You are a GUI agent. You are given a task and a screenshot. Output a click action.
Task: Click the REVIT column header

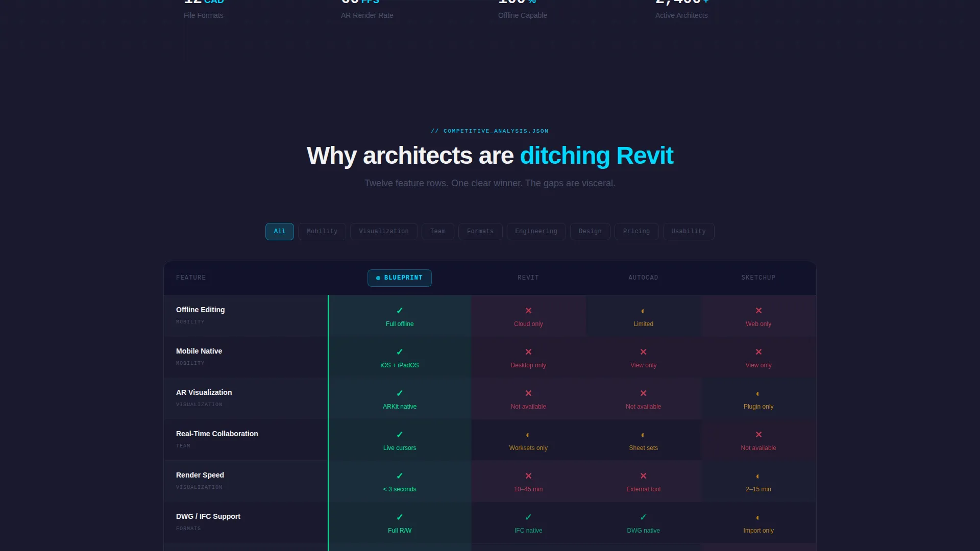(x=528, y=278)
